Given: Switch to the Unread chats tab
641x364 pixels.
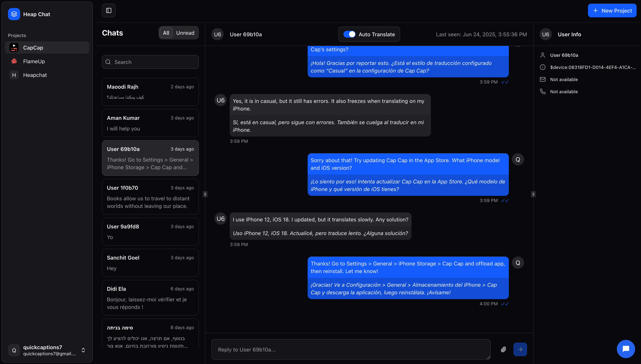Looking at the screenshot, I should [x=185, y=33].
